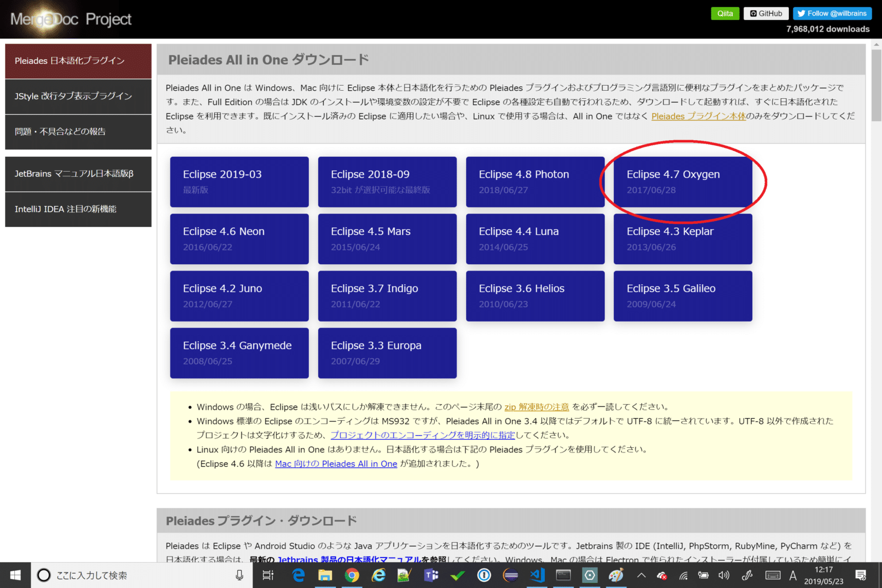882x588 pixels.
Task: Open Visual Studio Code from the taskbar
Action: tap(537, 575)
